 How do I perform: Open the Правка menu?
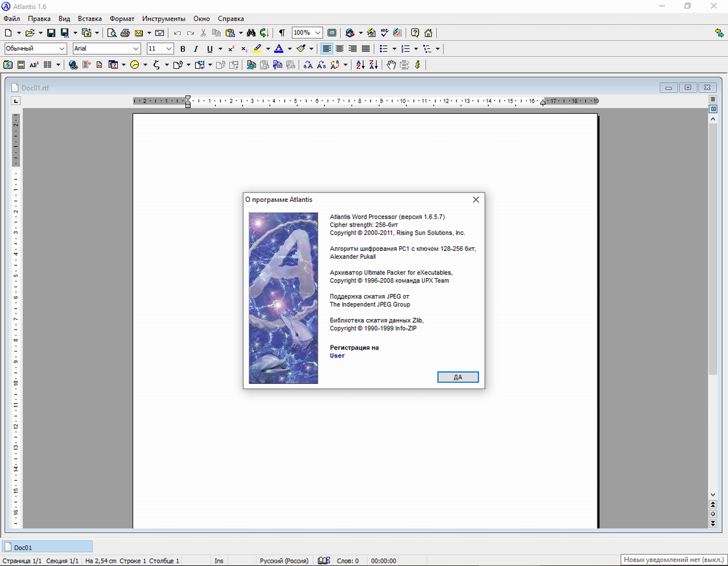pyautogui.click(x=39, y=19)
